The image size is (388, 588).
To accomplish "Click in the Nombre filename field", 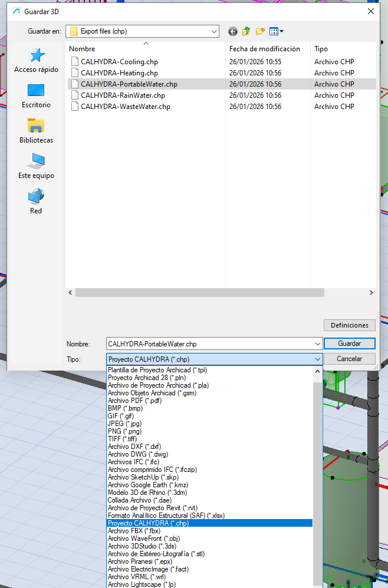I will (x=210, y=344).
